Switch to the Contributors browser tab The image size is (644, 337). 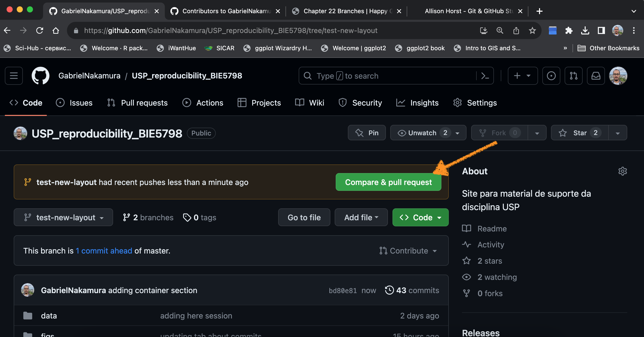pos(225,11)
